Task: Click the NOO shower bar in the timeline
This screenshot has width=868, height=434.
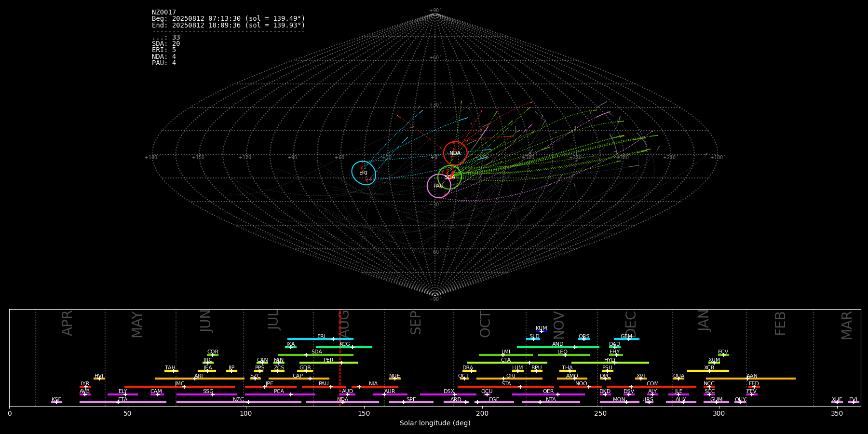Action: [x=581, y=386]
